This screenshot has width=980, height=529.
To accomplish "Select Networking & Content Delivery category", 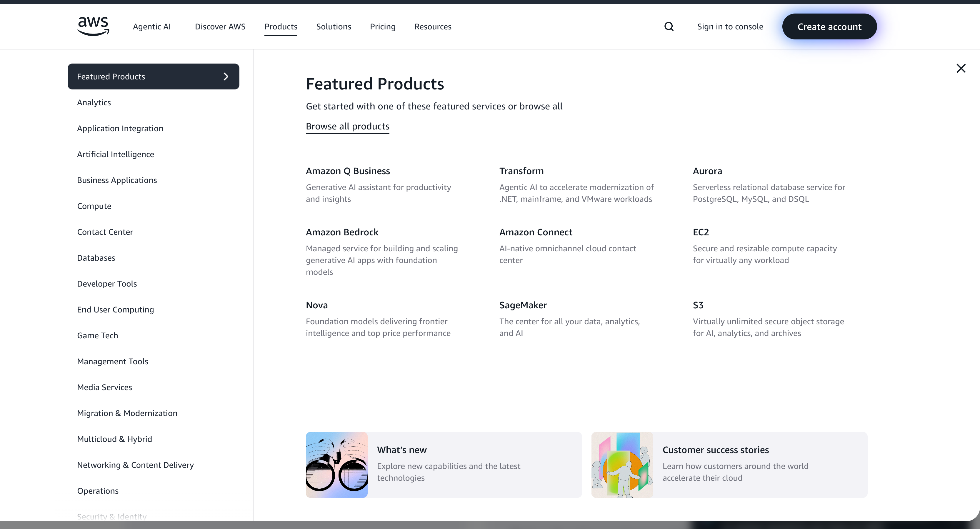I will click(135, 465).
